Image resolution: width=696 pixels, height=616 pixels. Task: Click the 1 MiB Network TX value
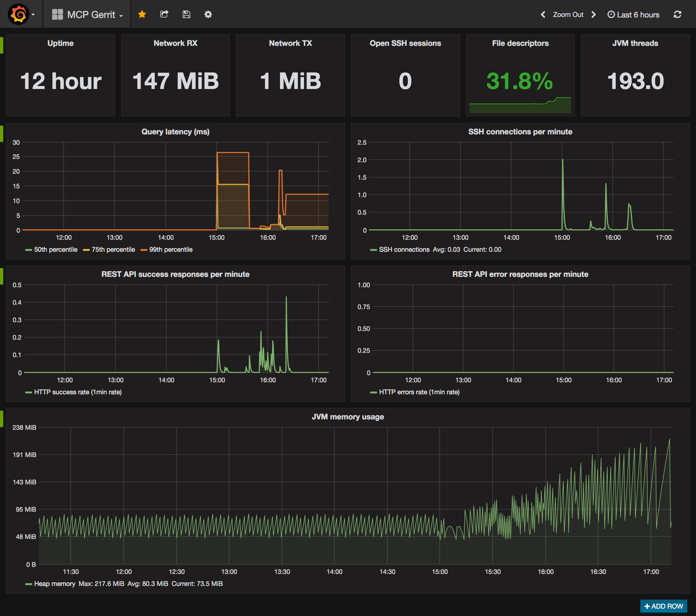click(290, 81)
